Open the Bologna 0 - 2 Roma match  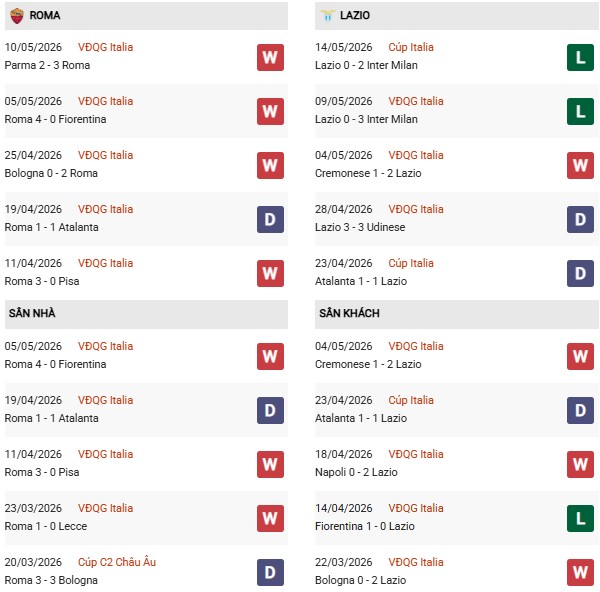click(51, 173)
